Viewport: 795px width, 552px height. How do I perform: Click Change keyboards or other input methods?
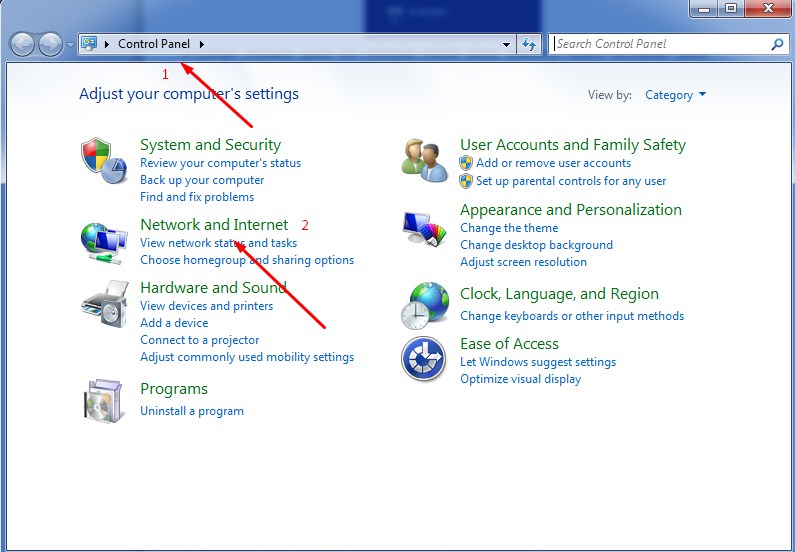(x=572, y=316)
